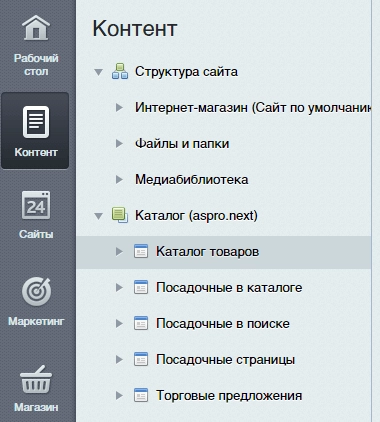Click the Посадочные в поиске infoblock icon
Image resolution: width=380 pixels, height=422 pixels.
(141, 323)
